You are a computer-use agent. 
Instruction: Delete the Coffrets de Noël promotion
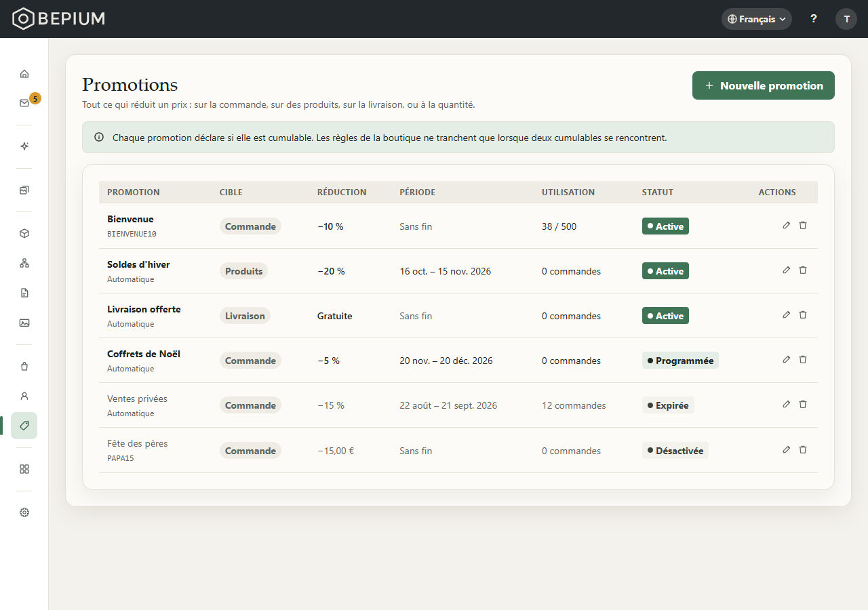click(803, 359)
